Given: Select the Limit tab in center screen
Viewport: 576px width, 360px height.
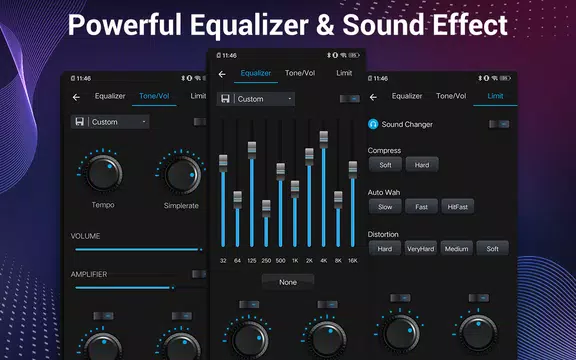Looking at the screenshot, I should (x=344, y=73).
